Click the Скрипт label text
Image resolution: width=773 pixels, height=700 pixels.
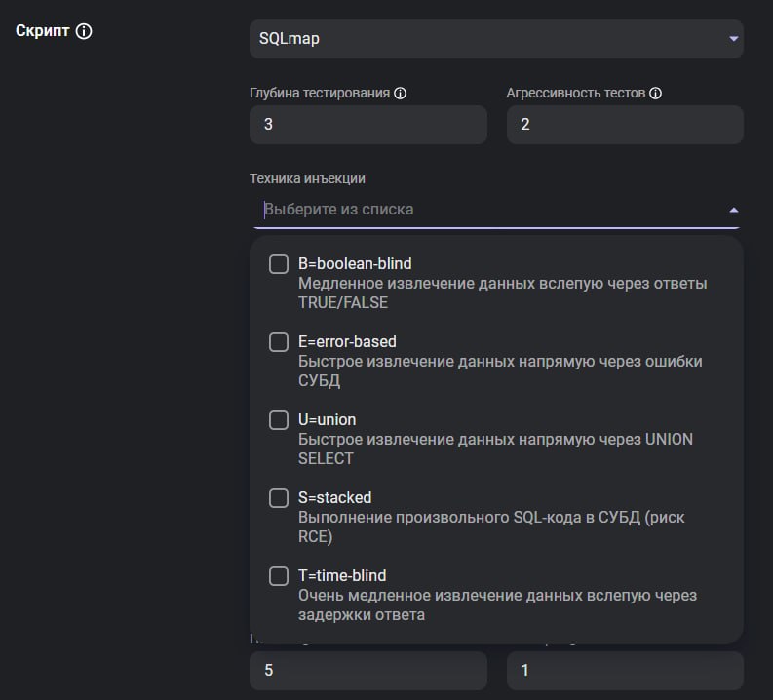pos(42,31)
